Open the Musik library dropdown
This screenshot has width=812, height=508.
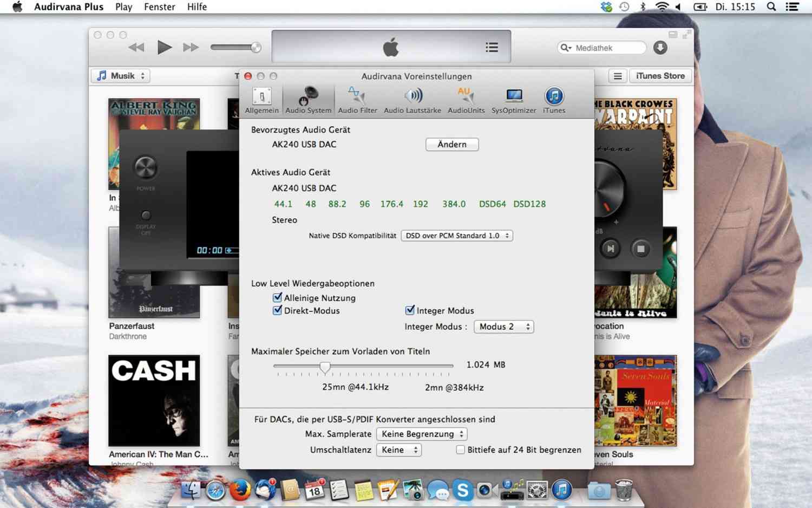click(x=121, y=76)
